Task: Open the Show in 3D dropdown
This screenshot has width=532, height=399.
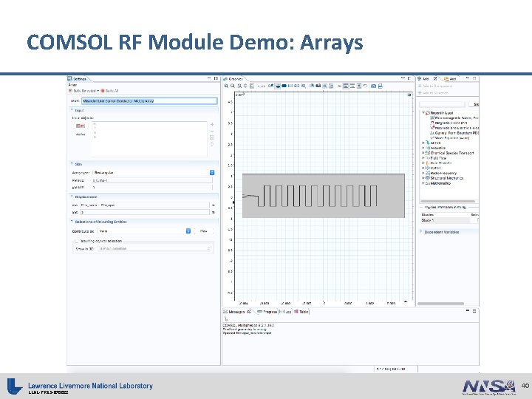Action: point(154,249)
